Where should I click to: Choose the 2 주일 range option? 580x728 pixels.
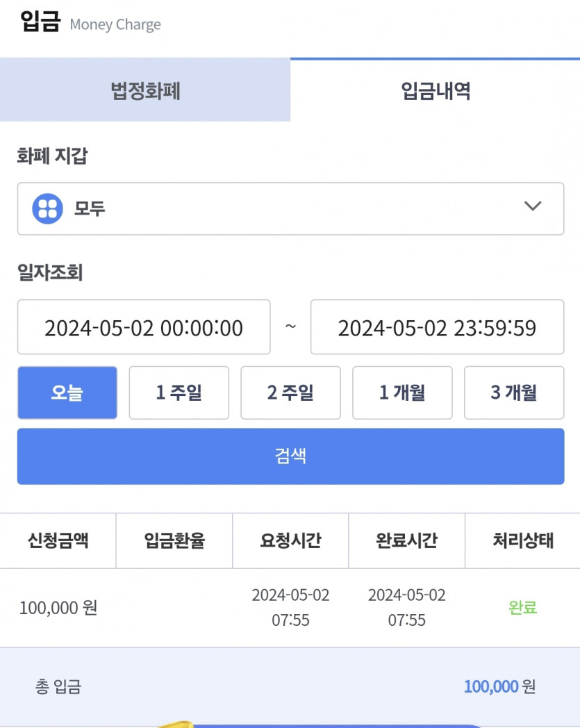(x=291, y=392)
